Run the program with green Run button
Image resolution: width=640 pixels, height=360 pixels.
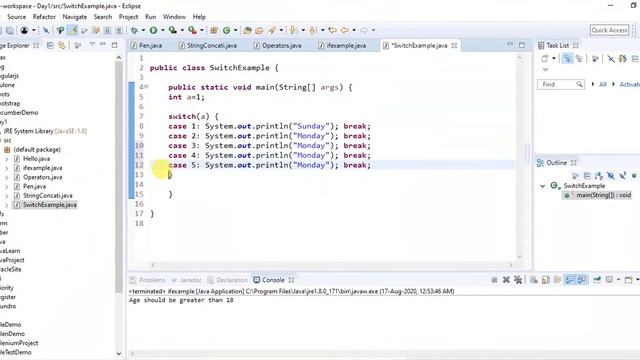[x=153, y=30]
